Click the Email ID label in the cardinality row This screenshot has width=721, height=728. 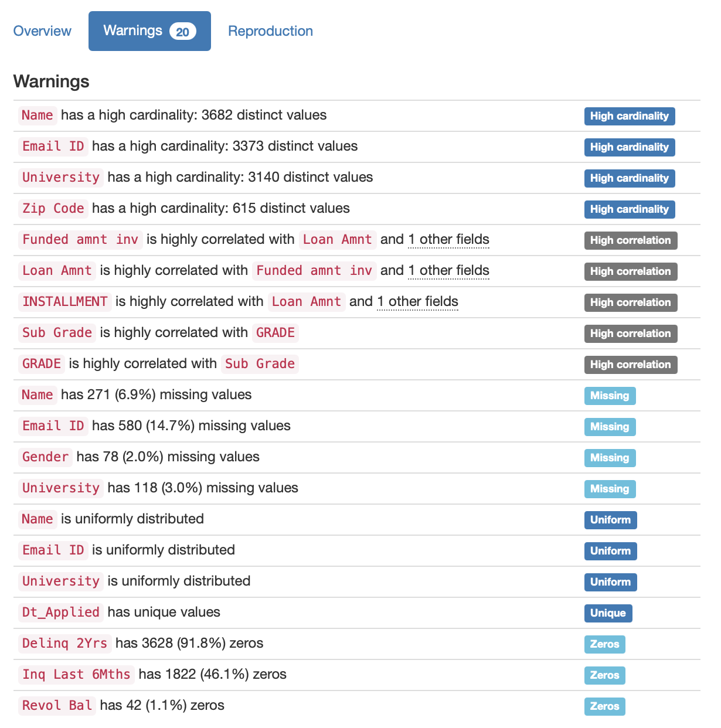(x=53, y=147)
